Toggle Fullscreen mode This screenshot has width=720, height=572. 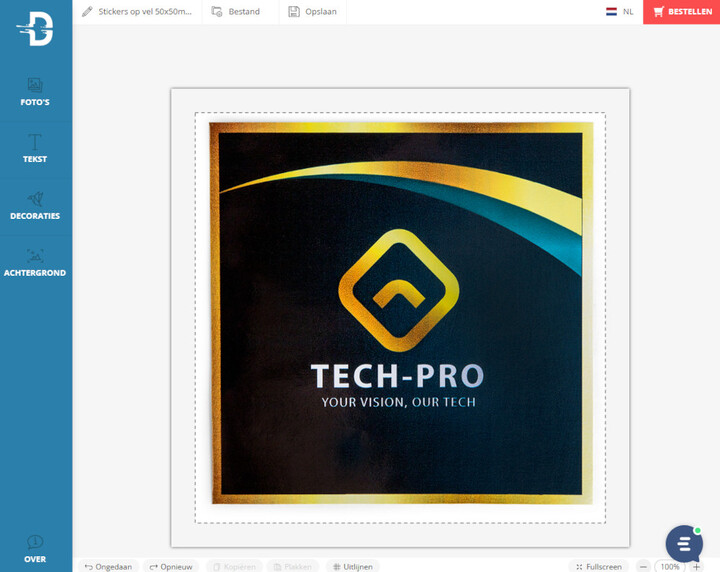599,566
